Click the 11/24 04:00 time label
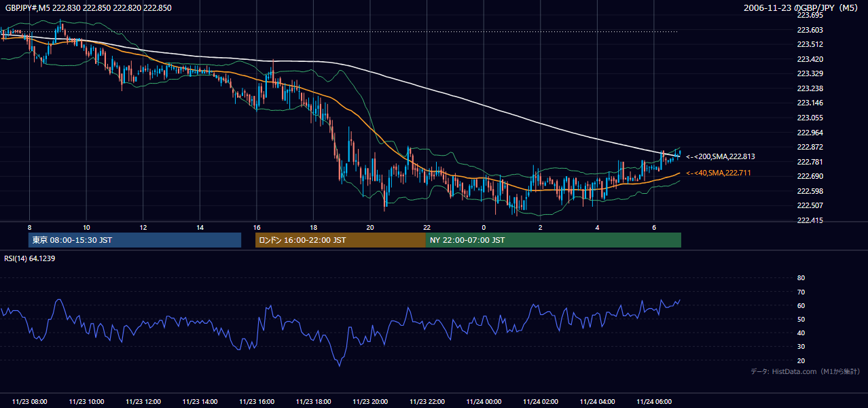Screen dimensions: 868x408 (597, 402)
